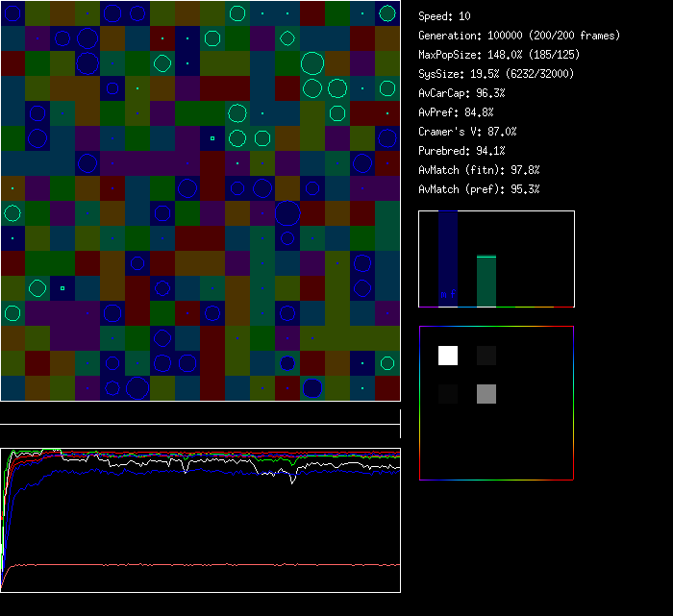
Task: Click the green circle in the grid's top-right corner
Action: pos(387,13)
